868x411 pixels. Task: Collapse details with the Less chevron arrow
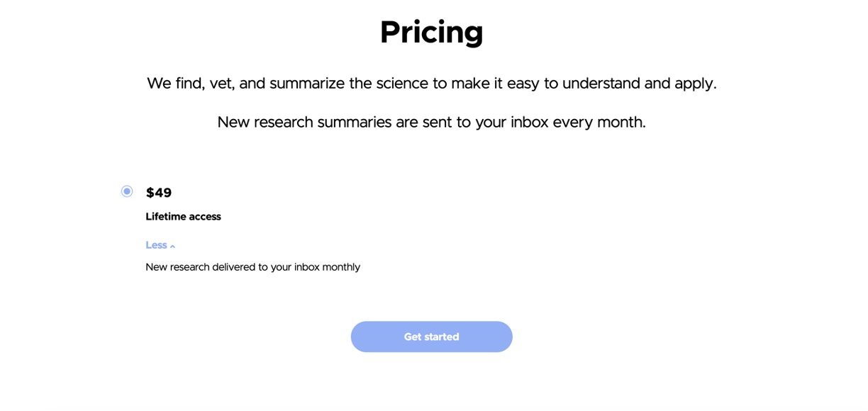[172, 247]
